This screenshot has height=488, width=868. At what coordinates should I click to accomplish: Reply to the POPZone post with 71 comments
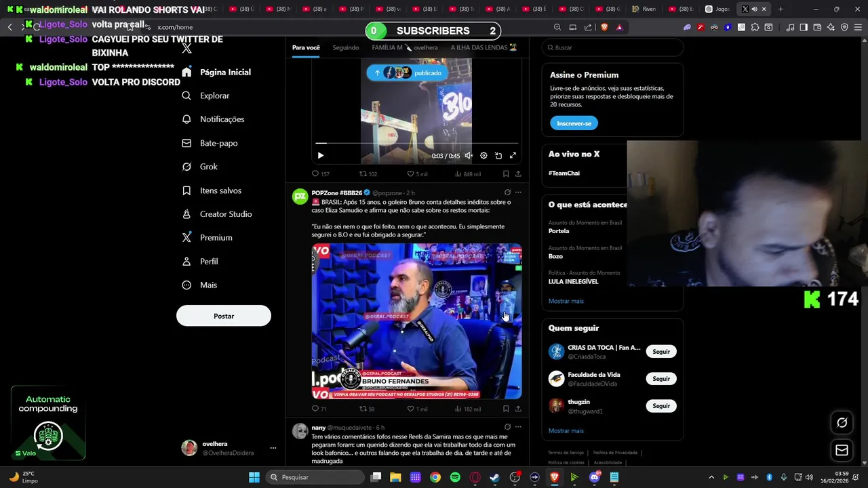tap(319, 409)
